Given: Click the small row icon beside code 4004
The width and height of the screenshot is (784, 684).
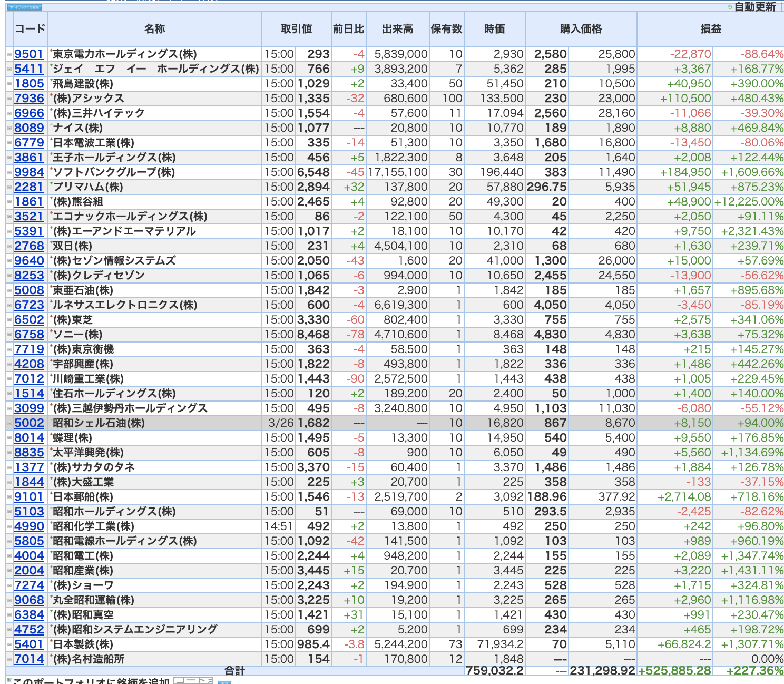Looking at the screenshot, I should click(9, 556).
